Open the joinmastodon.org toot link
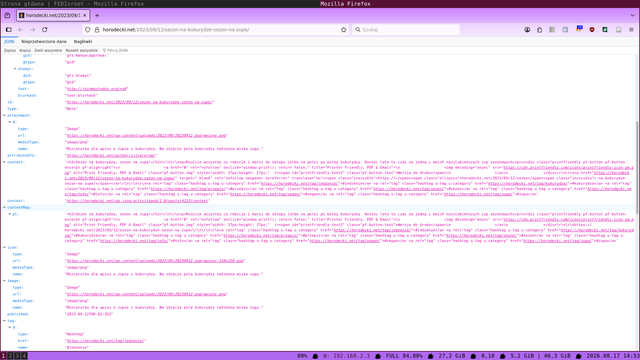640x360 pixels. click(x=97, y=89)
